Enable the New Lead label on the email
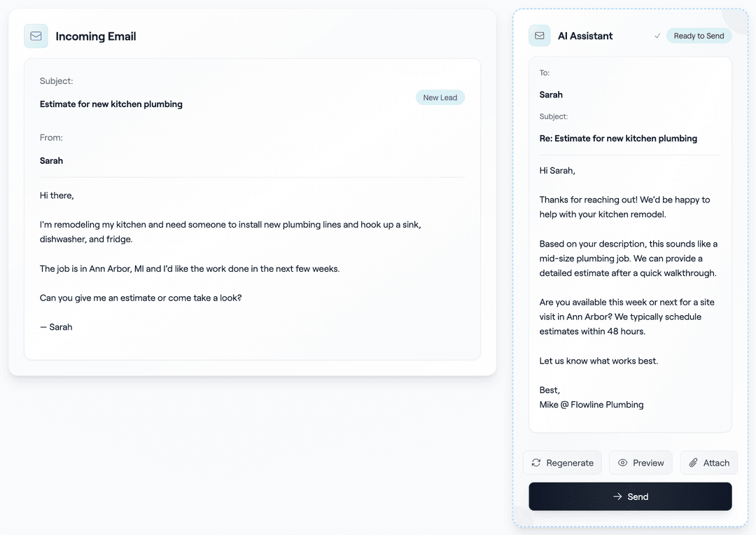 click(440, 97)
